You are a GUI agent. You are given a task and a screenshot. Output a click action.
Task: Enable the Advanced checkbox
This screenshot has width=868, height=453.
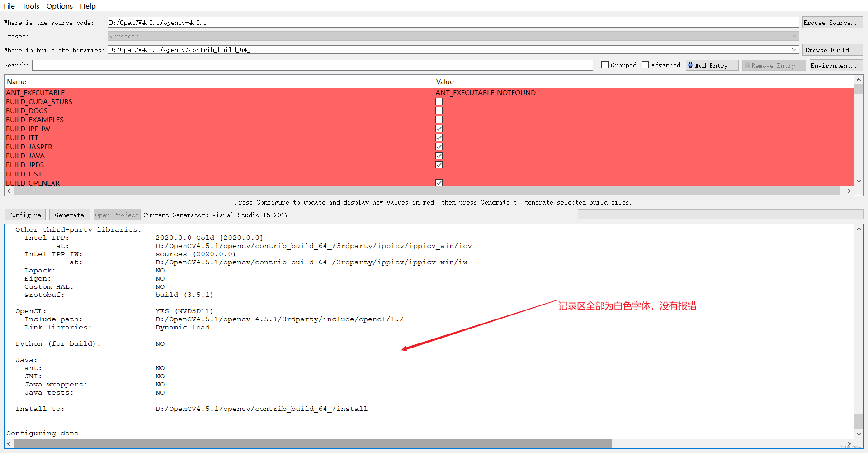click(x=645, y=65)
